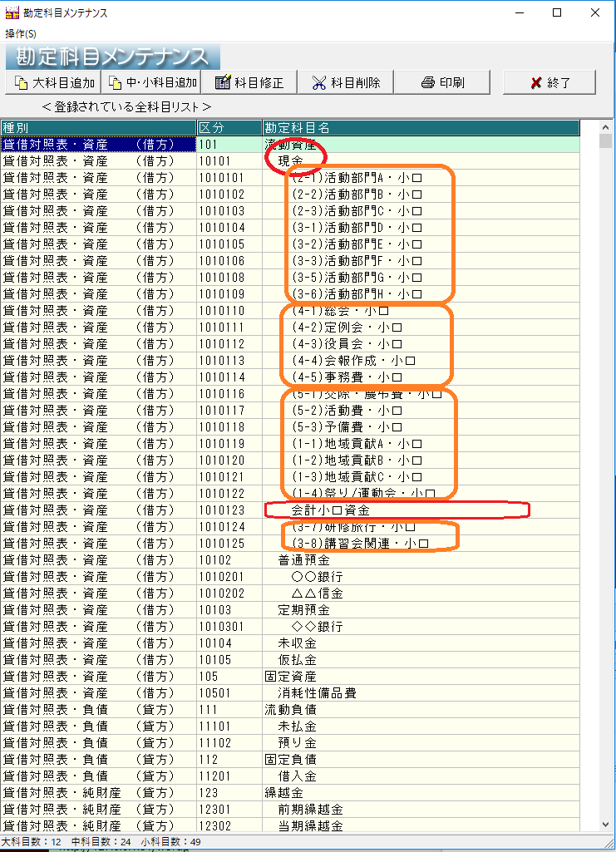Click the 科目削除 scissors icon

(319, 83)
